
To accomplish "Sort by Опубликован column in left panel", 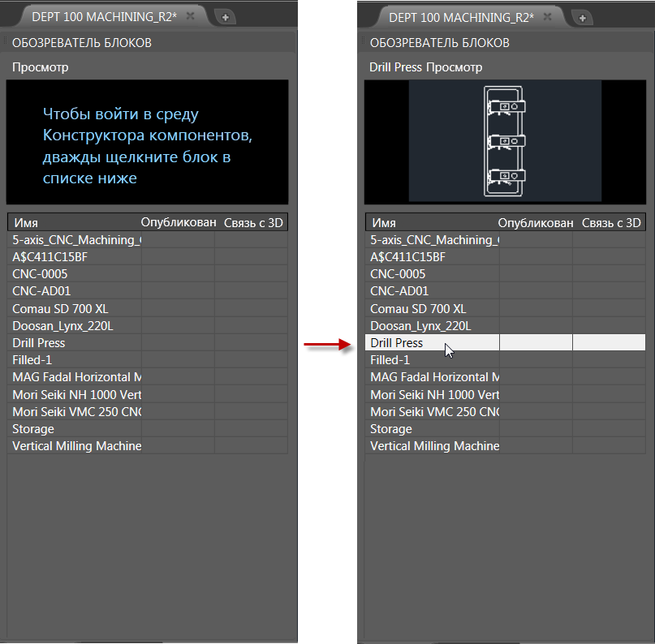I will click(179, 222).
